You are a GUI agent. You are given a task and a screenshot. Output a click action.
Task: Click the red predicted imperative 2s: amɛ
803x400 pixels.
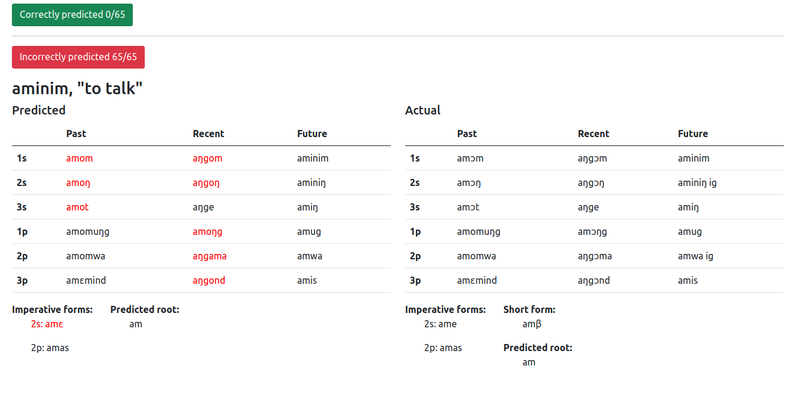tap(47, 324)
